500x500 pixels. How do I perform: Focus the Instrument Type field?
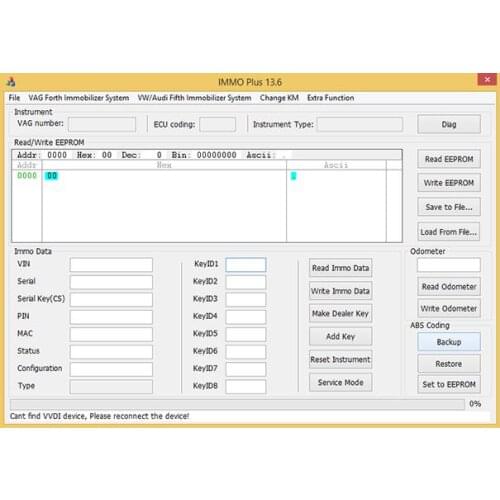[360, 124]
